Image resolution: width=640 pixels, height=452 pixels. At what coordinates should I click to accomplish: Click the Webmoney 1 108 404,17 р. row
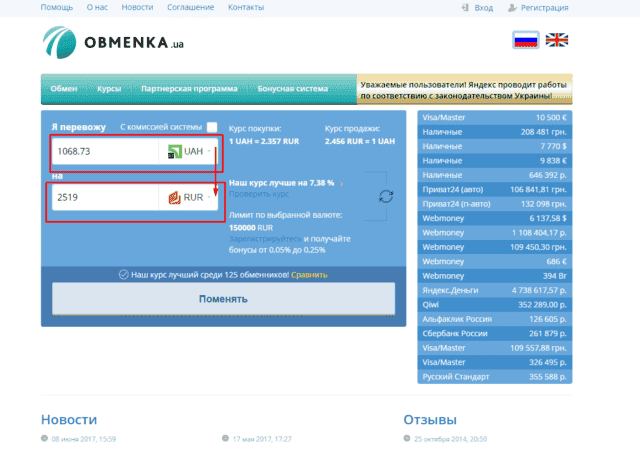pos(495,233)
